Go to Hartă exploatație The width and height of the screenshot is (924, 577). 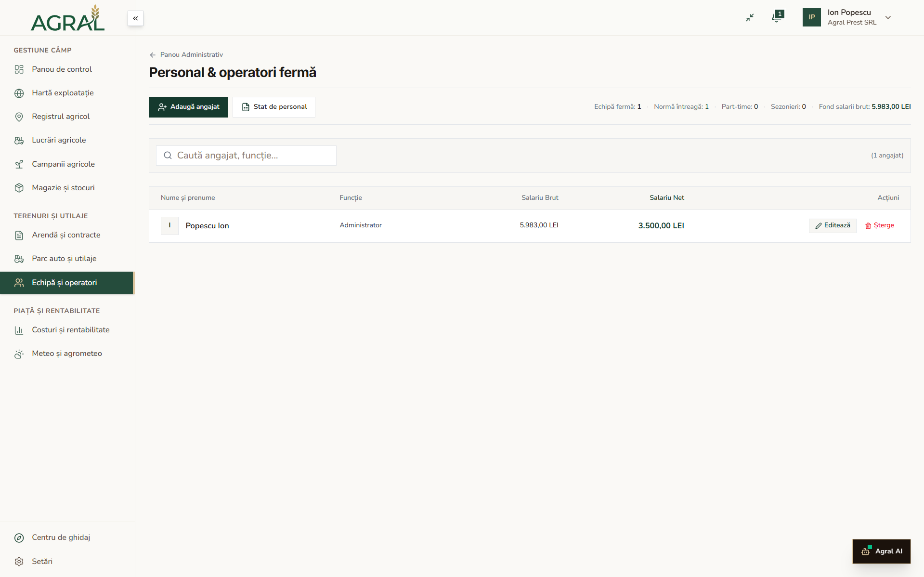tap(67, 93)
